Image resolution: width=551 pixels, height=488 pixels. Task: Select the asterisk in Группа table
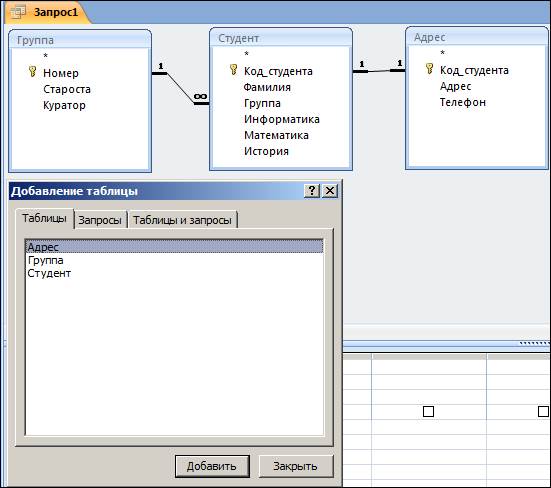pyautogui.click(x=45, y=56)
